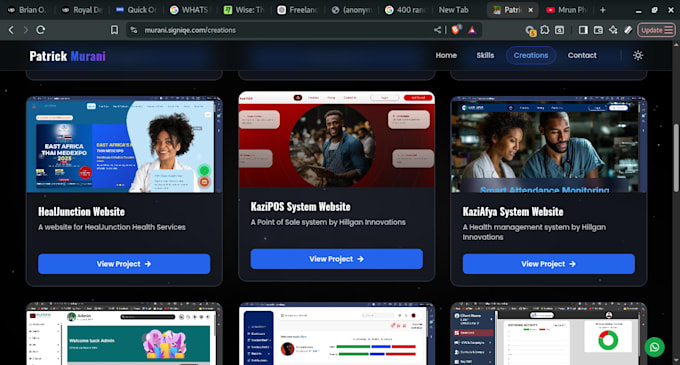The height and width of the screenshot is (365, 680).
Task: Switch to the Wise tab
Action: pyautogui.click(x=244, y=10)
